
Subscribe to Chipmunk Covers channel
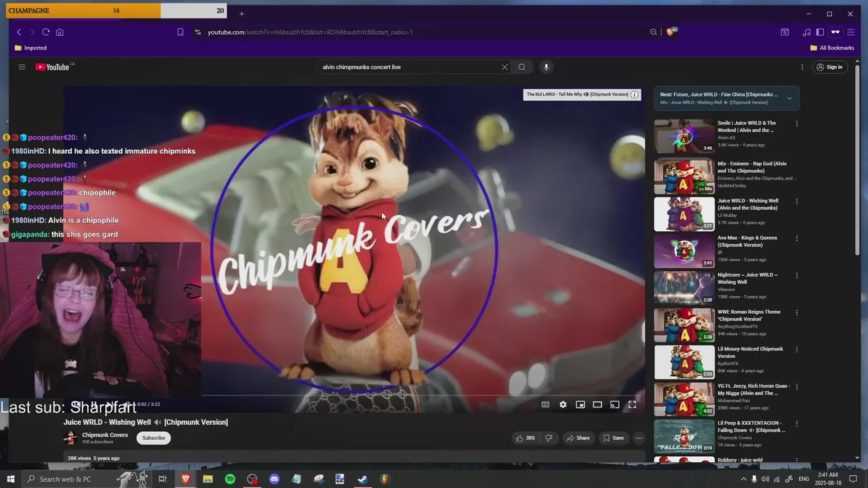[x=153, y=438]
